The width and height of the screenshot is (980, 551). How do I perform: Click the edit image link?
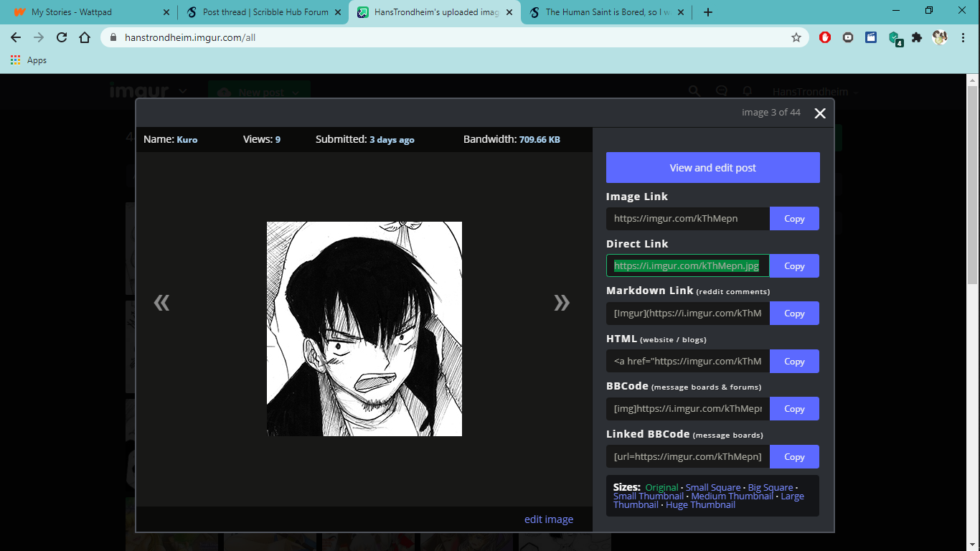[x=548, y=519]
